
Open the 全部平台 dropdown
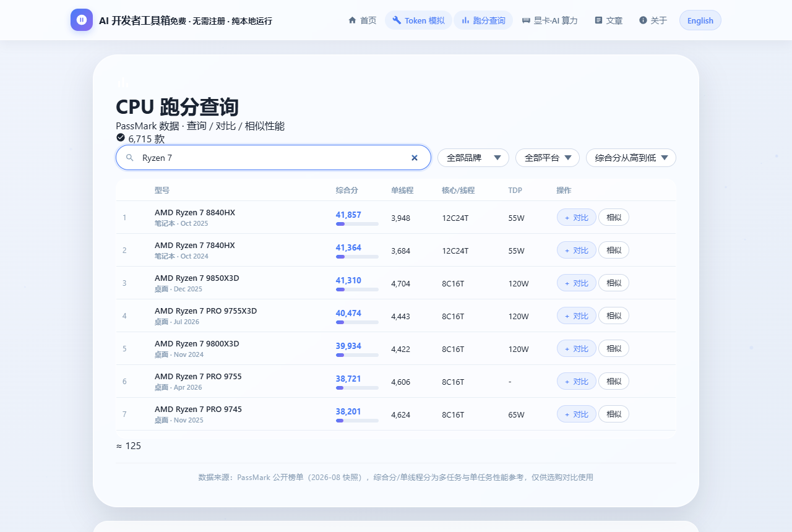coord(548,158)
